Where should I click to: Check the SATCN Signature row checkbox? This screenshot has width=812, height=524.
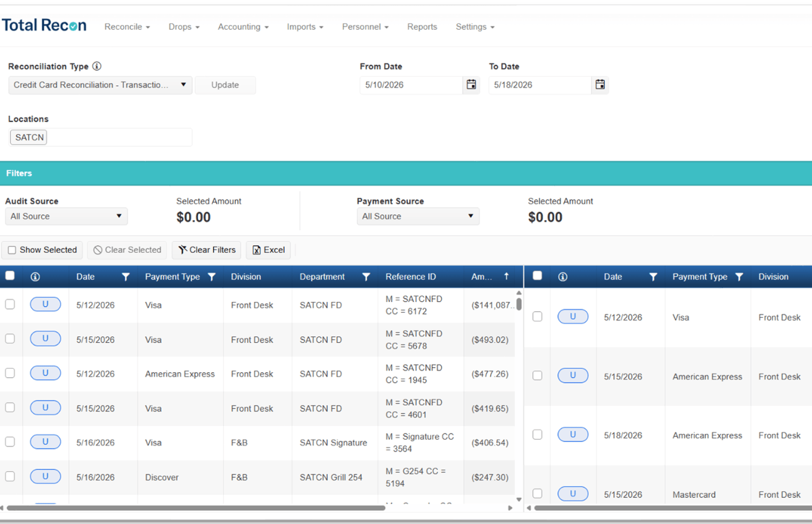[10, 442]
